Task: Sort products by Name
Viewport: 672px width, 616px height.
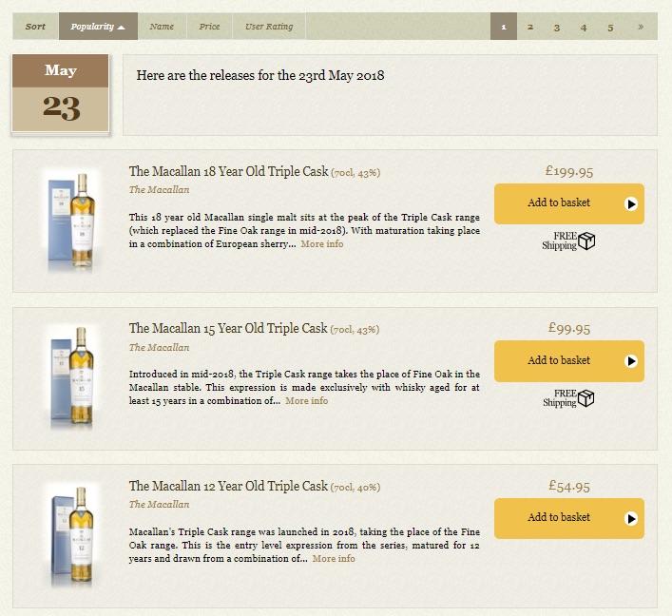Action: [162, 27]
